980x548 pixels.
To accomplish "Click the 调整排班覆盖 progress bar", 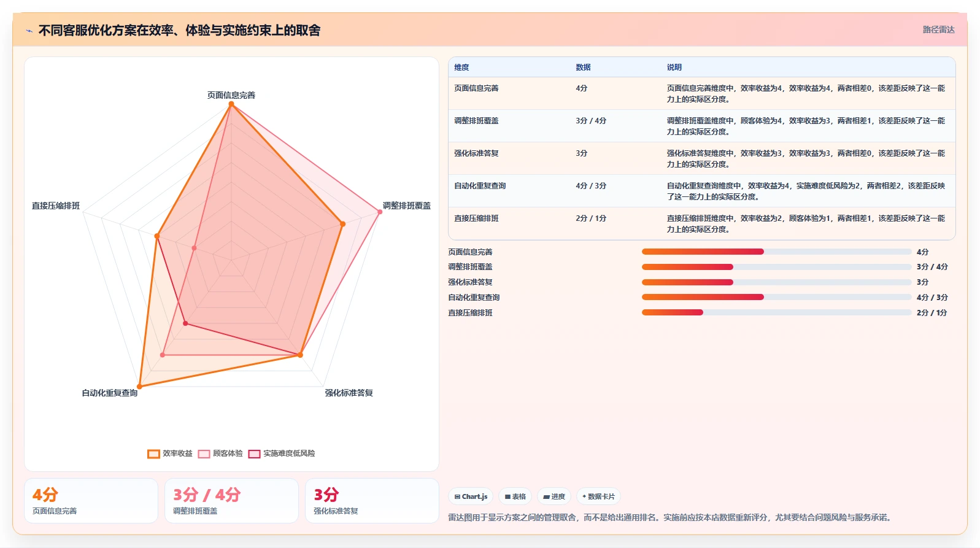I will [776, 267].
